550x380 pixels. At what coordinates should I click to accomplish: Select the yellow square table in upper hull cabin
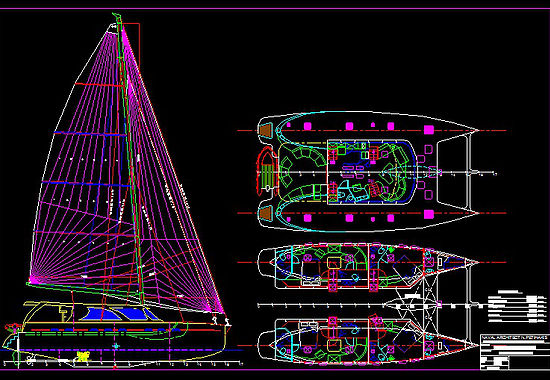tap(334, 263)
